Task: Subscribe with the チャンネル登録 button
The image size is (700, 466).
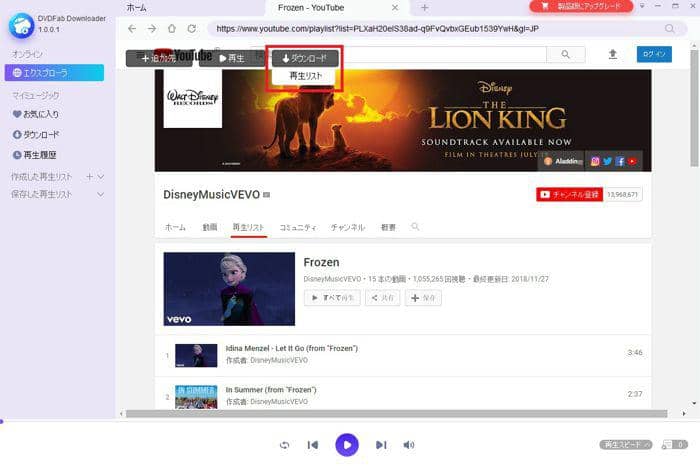Action: [569, 194]
